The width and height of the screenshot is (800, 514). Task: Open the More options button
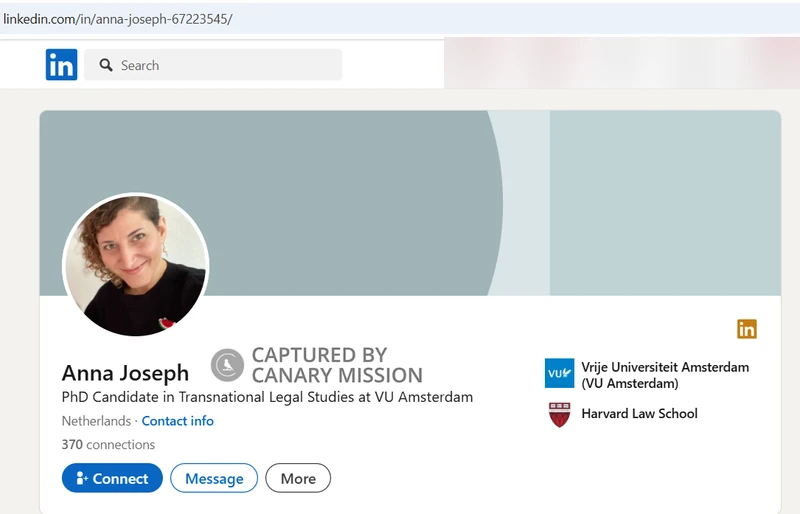pyautogui.click(x=298, y=478)
